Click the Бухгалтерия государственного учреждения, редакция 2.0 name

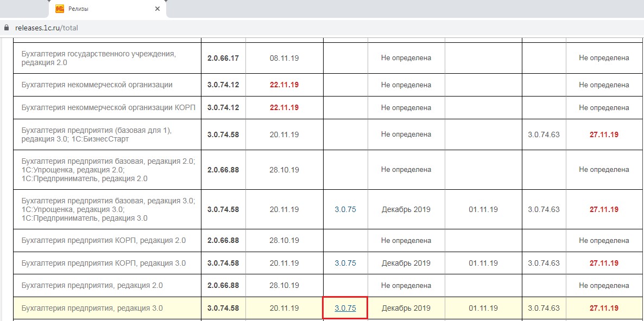click(99, 58)
